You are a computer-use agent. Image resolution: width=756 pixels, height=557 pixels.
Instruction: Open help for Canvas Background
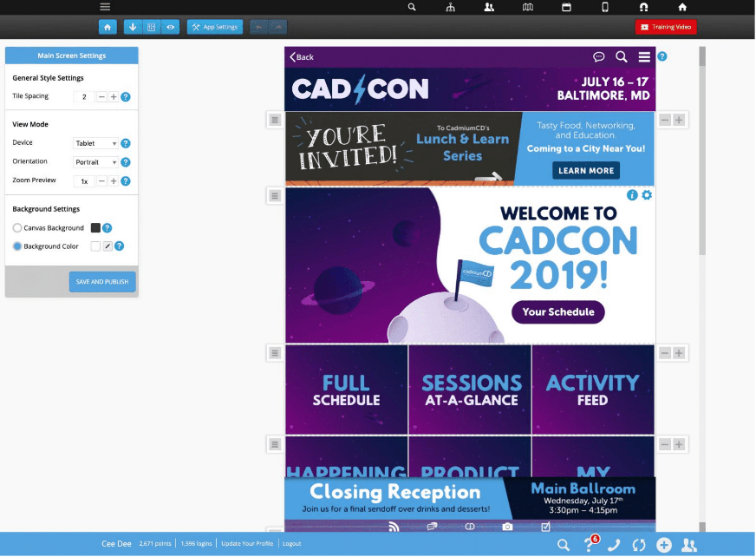pos(107,228)
